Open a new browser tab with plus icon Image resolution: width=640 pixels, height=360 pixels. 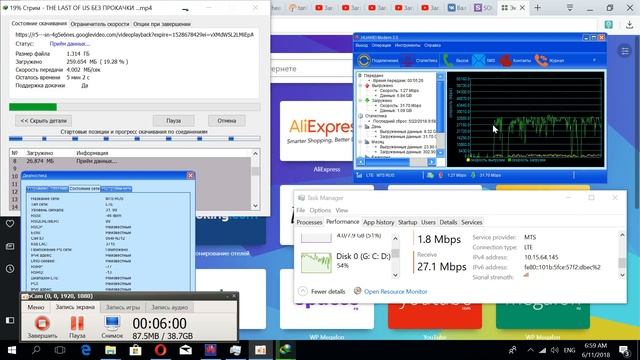[538, 8]
